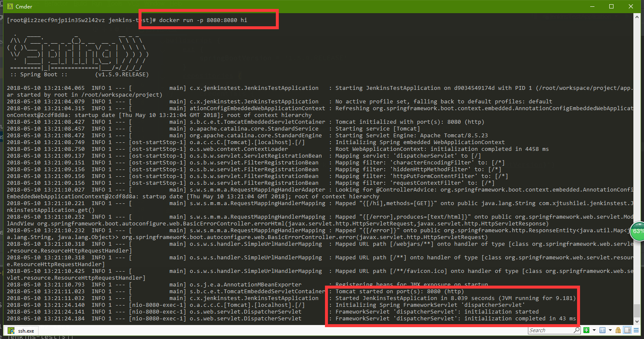Click the scrollbar down arrow
The image size is (644, 339).
[636, 322]
